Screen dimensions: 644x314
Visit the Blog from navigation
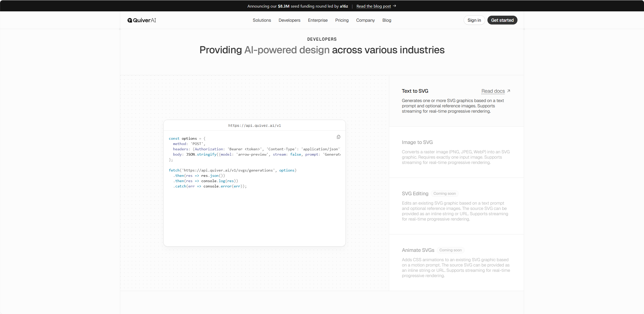387,20
